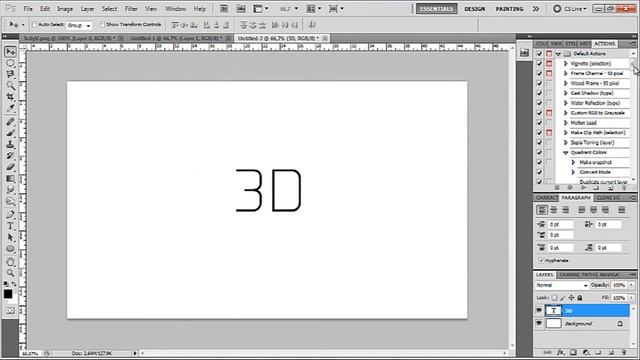Enable Auto-Select checkbox
The image size is (640, 360).
coord(35,25)
